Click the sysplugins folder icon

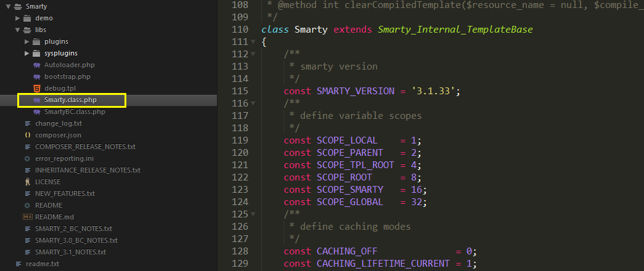(36, 54)
